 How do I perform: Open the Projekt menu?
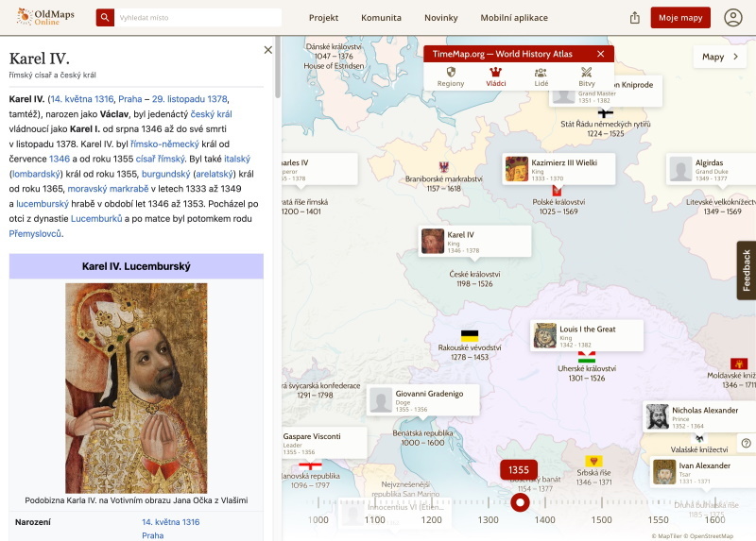click(x=323, y=18)
